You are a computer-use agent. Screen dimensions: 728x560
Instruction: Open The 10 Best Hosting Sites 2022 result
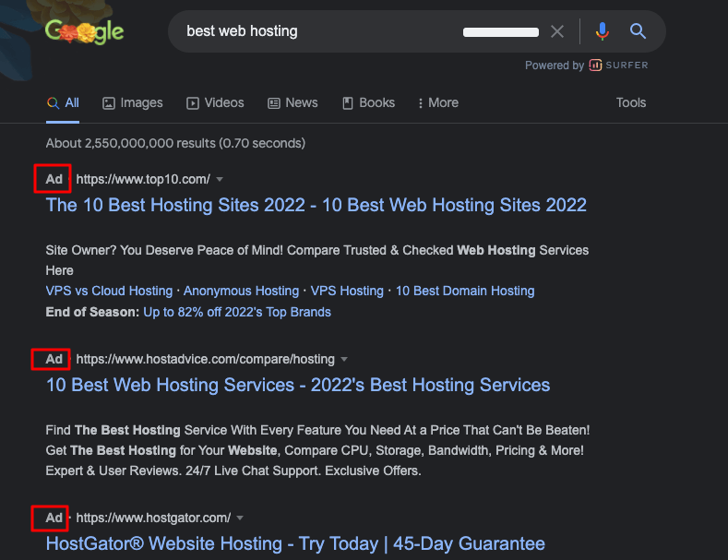tap(316, 205)
